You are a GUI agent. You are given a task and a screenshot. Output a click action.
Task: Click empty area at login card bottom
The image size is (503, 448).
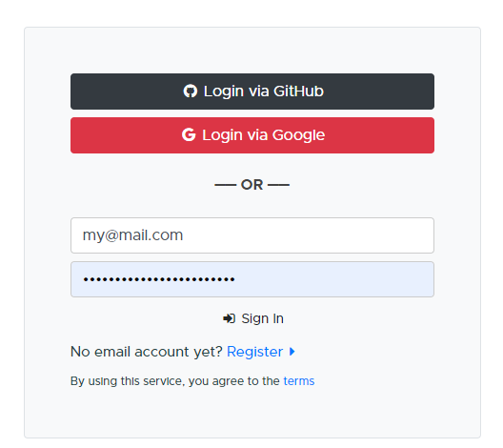pyautogui.click(x=252, y=416)
